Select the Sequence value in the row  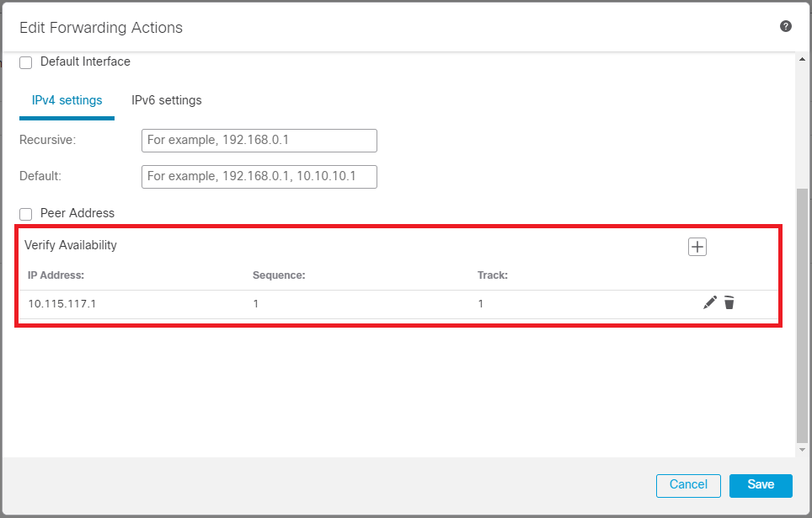256,304
